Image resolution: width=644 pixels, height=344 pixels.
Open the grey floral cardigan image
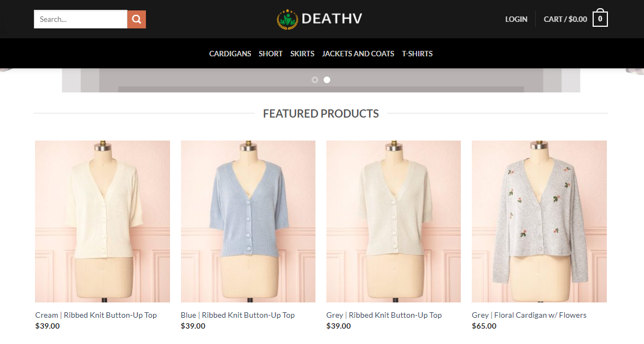[539, 221]
